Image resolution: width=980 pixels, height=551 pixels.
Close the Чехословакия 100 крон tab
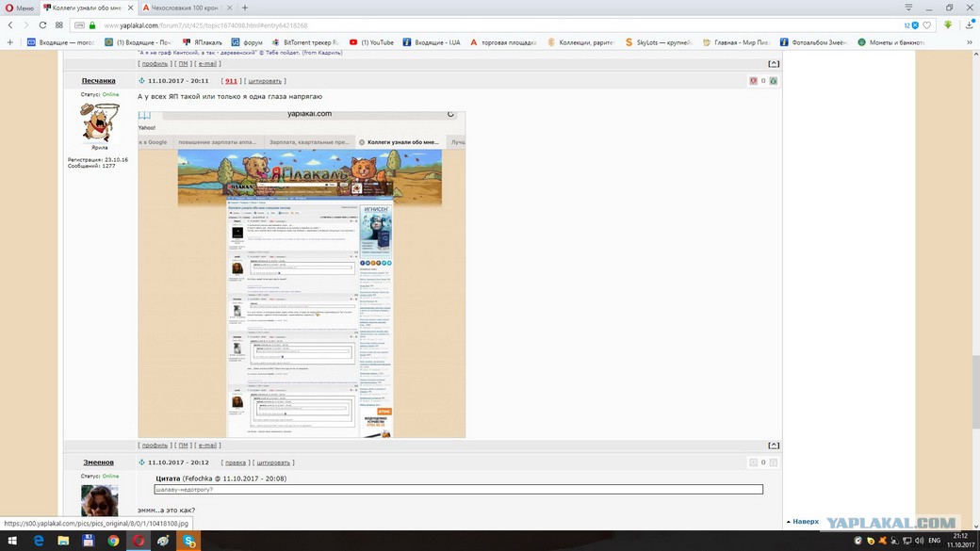point(229,8)
